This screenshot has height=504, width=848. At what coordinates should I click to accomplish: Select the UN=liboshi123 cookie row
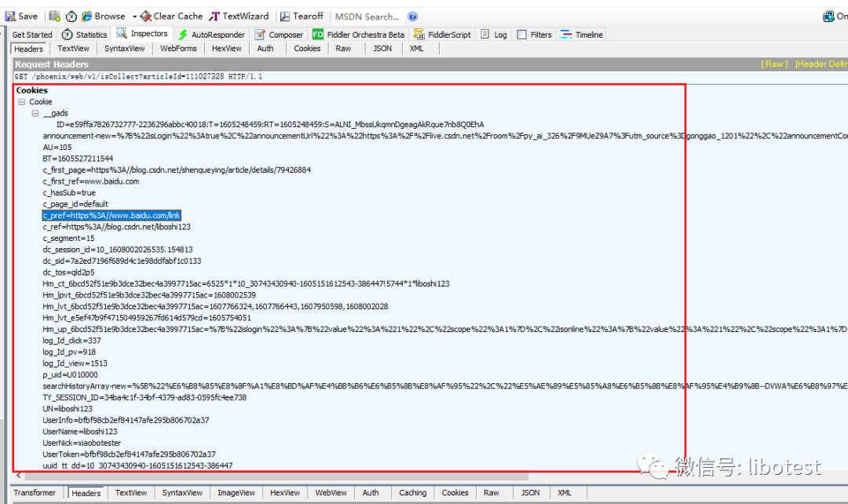pyautogui.click(x=67, y=408)
